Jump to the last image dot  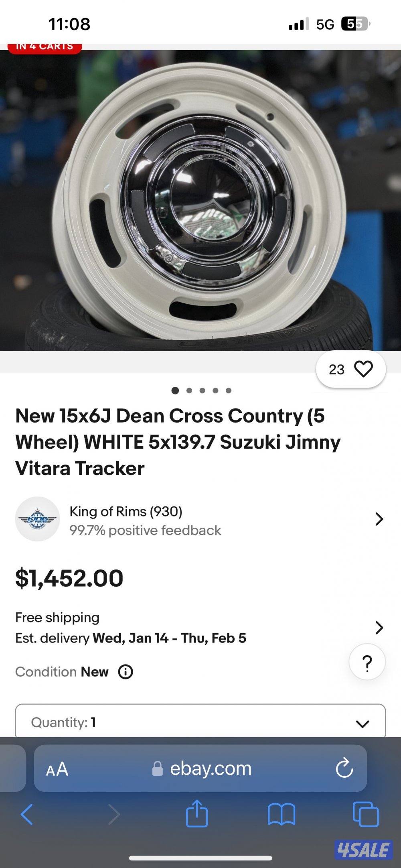(x=229, y=390)
